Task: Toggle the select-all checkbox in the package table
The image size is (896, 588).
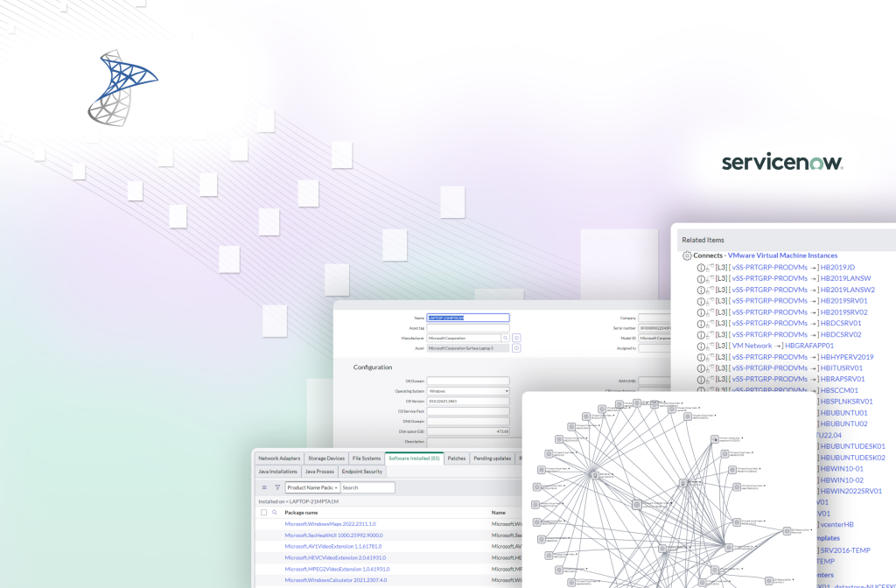Action: tap(262, 512)
